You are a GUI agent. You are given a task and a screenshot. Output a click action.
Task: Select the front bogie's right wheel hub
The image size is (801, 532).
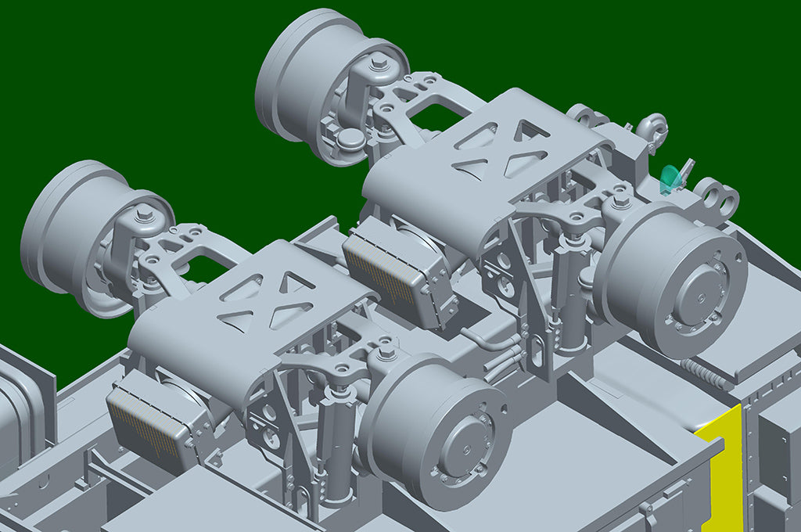460,440
